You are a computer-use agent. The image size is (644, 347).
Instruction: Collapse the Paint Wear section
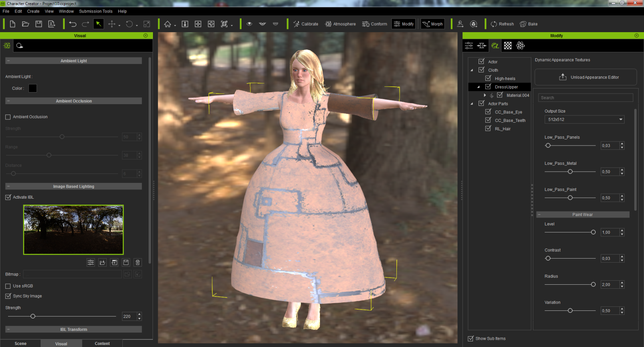tap(539, 215)
